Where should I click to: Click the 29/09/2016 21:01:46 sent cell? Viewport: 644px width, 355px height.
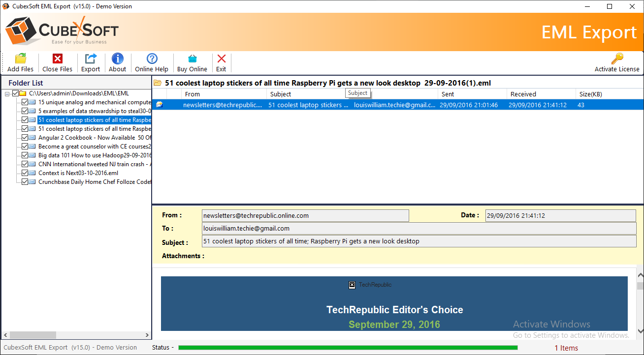pyautogui.click(x=469, y=105)
